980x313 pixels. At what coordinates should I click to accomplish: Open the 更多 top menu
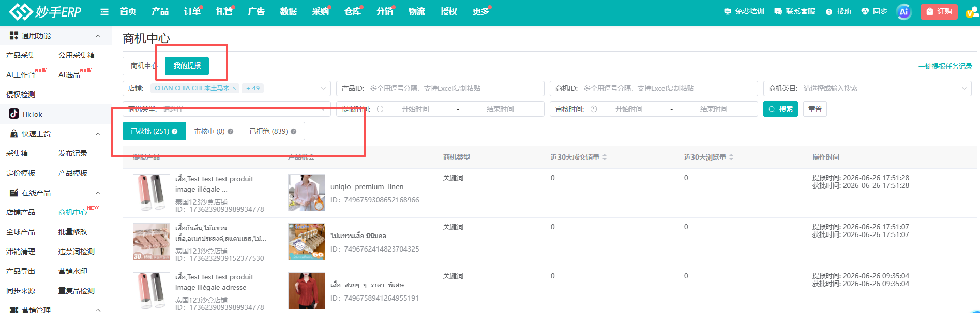point(481,11)
